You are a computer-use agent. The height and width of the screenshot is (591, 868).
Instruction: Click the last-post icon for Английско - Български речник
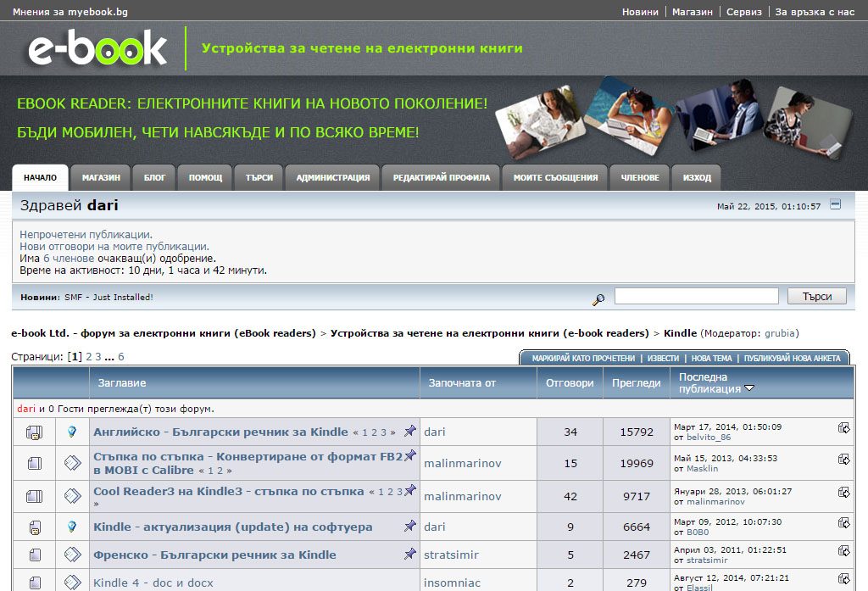(844, 428)
